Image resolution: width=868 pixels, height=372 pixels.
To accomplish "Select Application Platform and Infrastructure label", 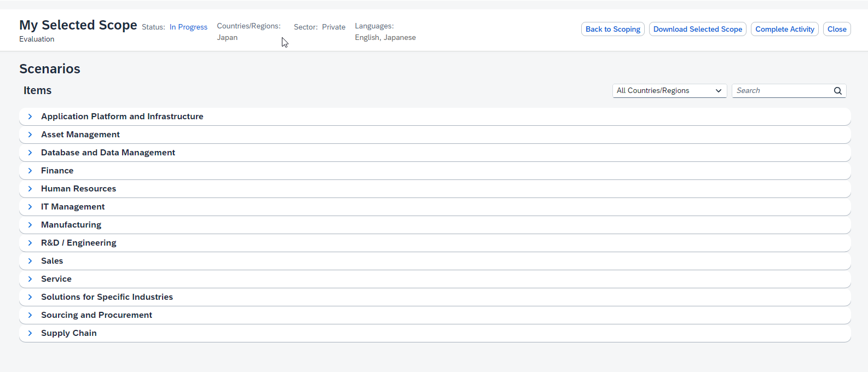I will coord(122,117).
